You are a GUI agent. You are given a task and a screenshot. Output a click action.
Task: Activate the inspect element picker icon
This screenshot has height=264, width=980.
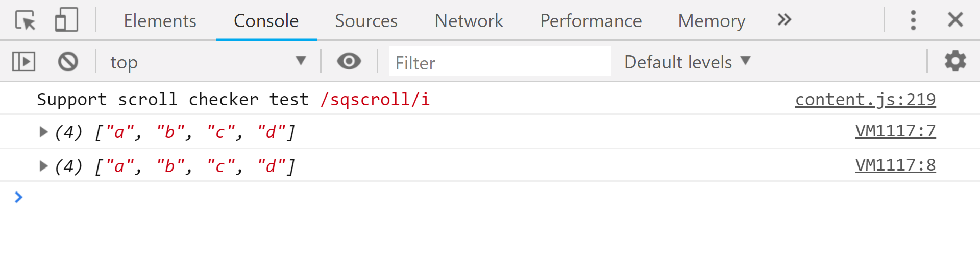coord(25,20)
